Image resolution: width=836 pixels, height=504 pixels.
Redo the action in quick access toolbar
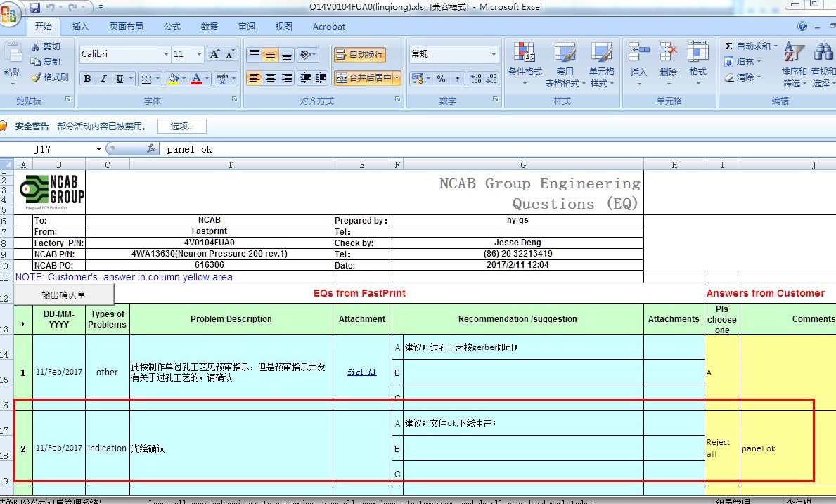73,8
